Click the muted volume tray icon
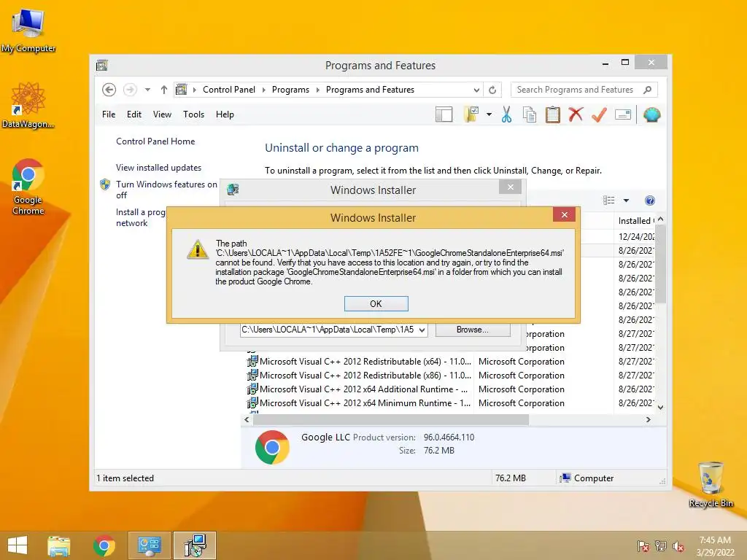Image resolution: width=747 pixels, height=560 pixels. [x=678, y=546]
